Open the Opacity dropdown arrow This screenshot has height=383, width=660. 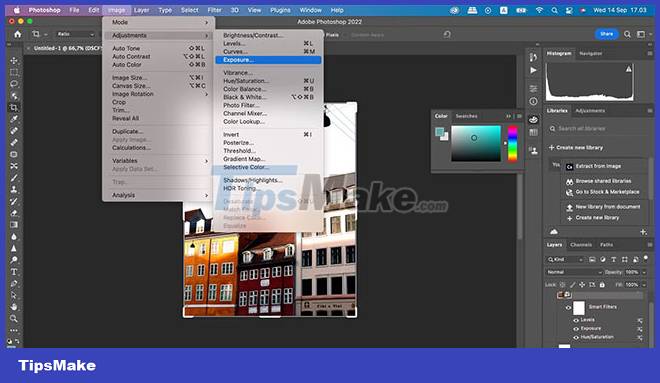pos(644,272)
